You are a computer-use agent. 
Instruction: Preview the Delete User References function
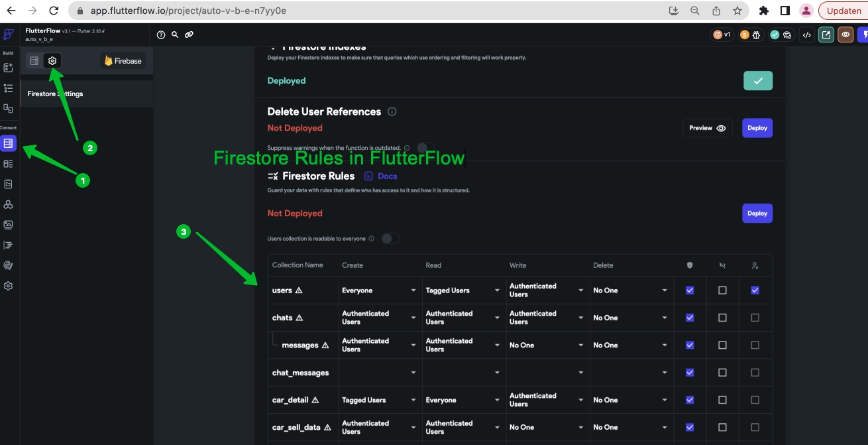(708, 128)
